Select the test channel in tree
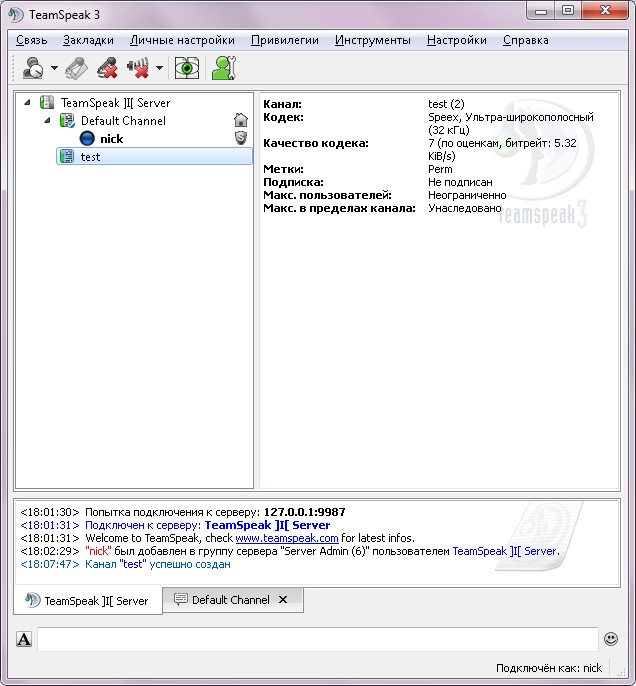 click(90, 157)
